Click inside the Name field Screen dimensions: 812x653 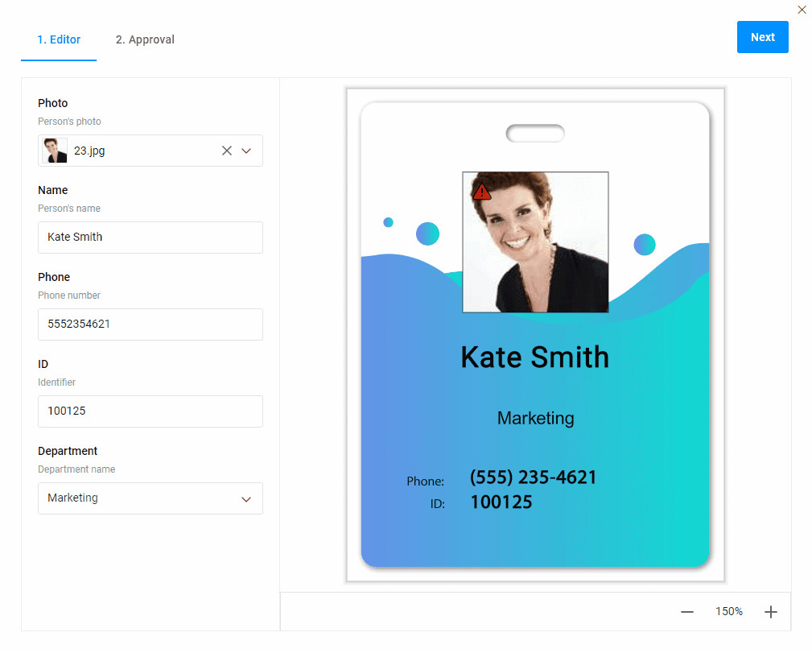pyautogui.click(x=150, y=237)
